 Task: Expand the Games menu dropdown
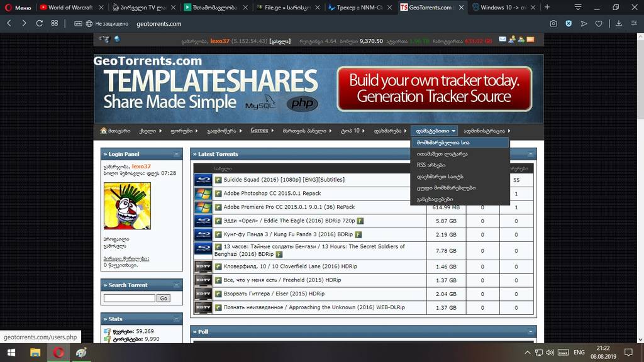tap(262, 131)
